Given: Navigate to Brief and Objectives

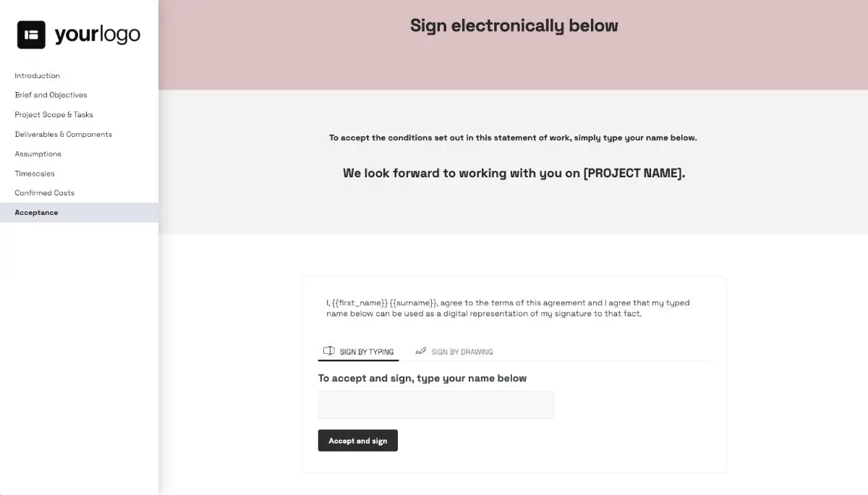Looking at the screenshot, I should pyautogui.click(x=51, y=95).
